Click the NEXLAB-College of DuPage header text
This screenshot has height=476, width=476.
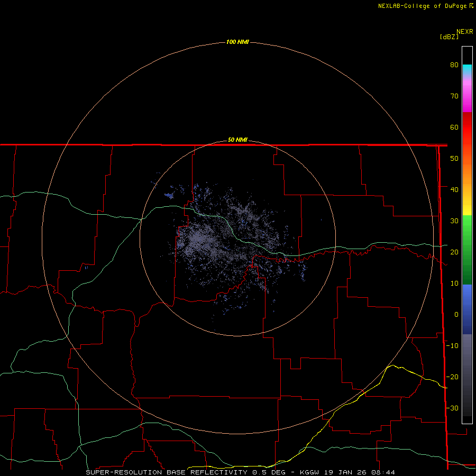(422, 6)
